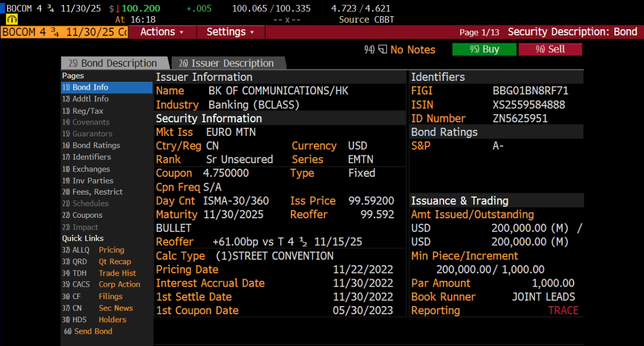The width and height of the screenshot is (644, 346).
Task: Click the price 100.200 in header
Action: click(141, 8)
